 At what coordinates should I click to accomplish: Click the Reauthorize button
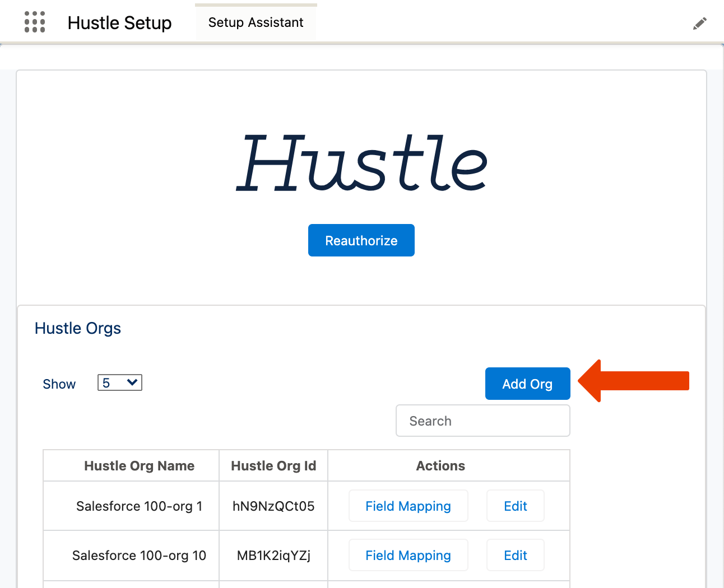[x=361, y=240]
